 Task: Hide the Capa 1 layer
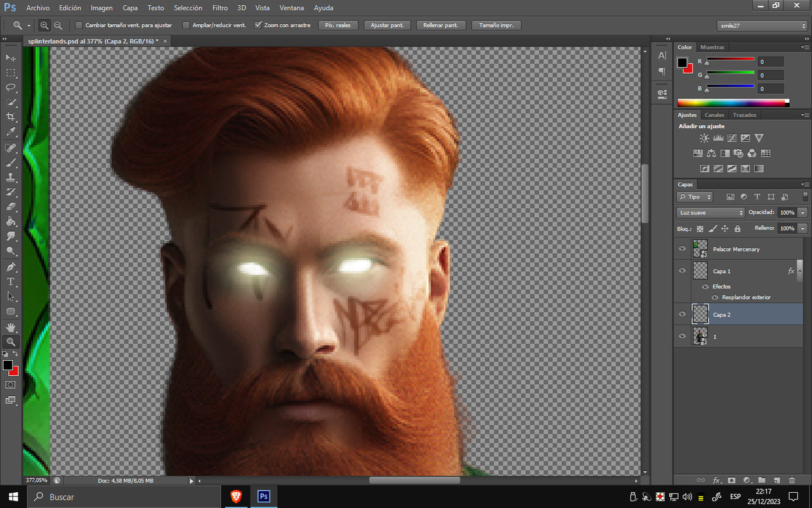pyautogui.click(x=683, y=271)
